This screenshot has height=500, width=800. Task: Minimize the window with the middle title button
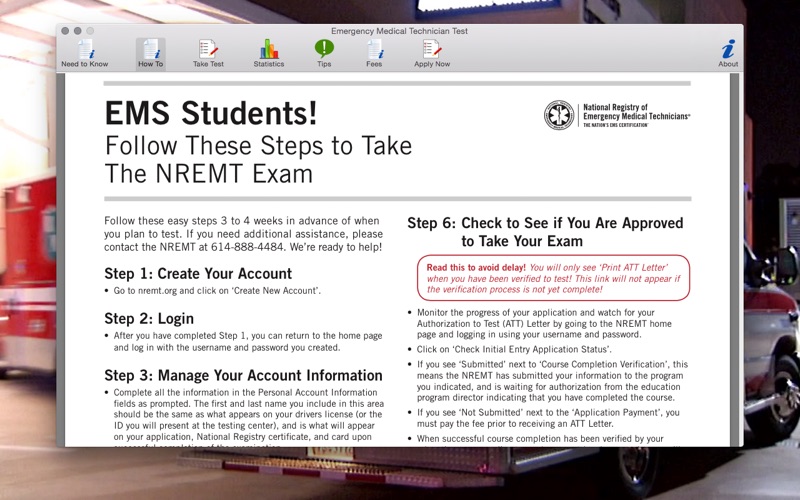pyautogui.click(x=78, y=31)
